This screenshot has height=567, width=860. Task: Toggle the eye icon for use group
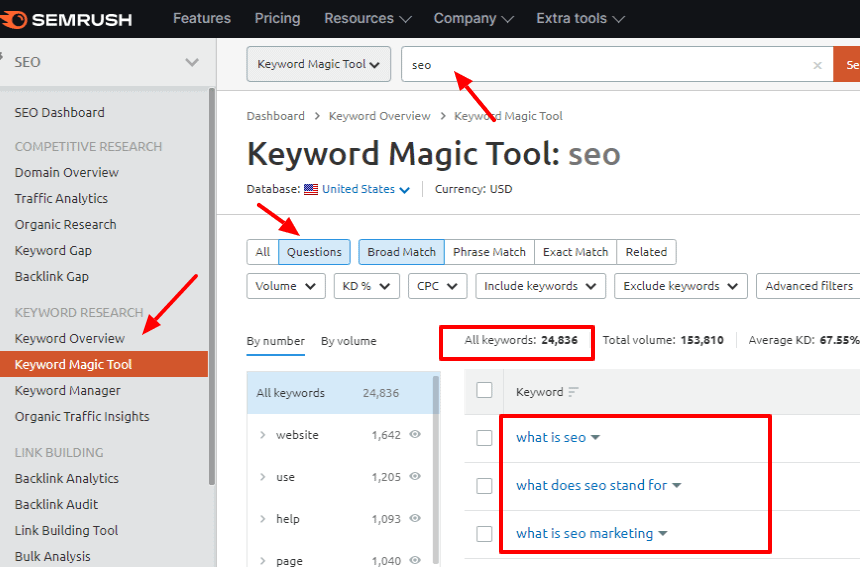pyautogui.click(x=415, y=476)
